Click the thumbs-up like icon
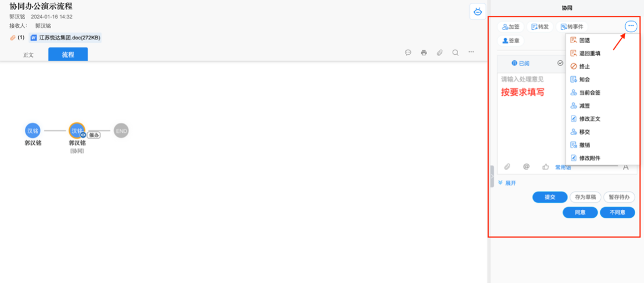Image resolution: width=644 pixels, height=283 pixels. 545,167
